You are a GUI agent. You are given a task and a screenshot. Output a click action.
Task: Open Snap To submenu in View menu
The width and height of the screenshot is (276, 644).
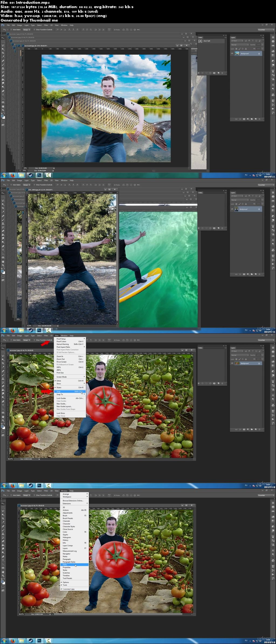70,394
